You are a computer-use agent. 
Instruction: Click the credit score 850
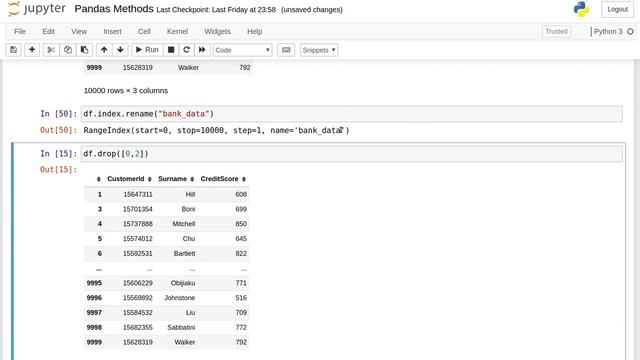click(x=241, y=224)
